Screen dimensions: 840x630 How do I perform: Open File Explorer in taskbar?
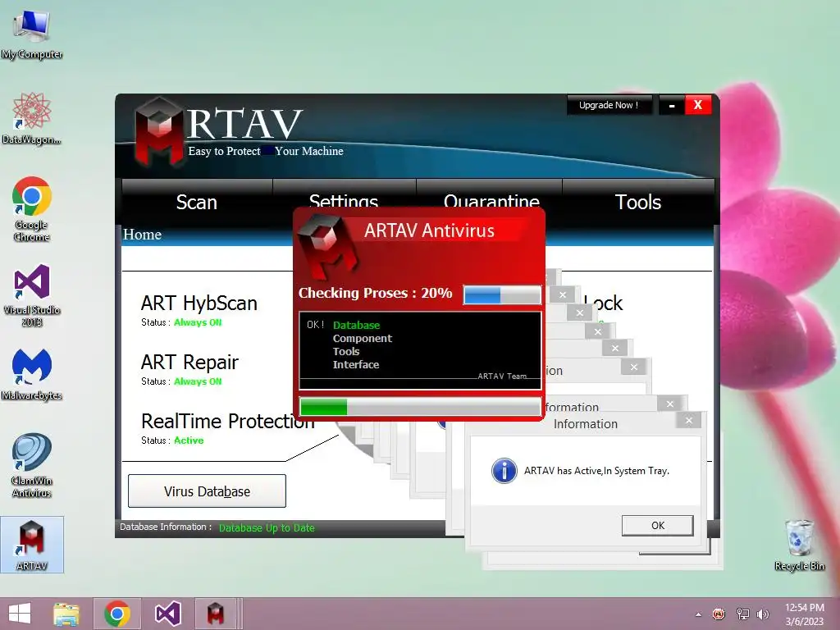[x=66, y=614]
